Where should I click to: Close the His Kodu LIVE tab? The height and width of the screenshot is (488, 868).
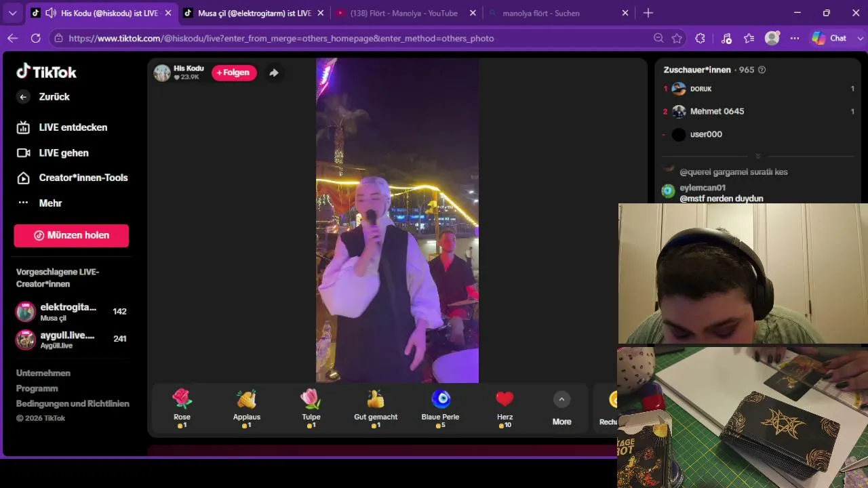(x=168, y=13)
